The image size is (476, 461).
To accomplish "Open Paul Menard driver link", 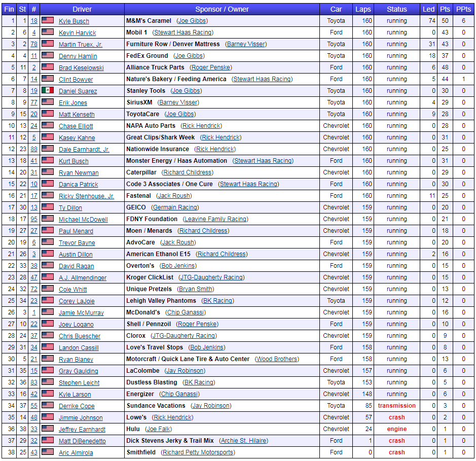I will 76,231.
